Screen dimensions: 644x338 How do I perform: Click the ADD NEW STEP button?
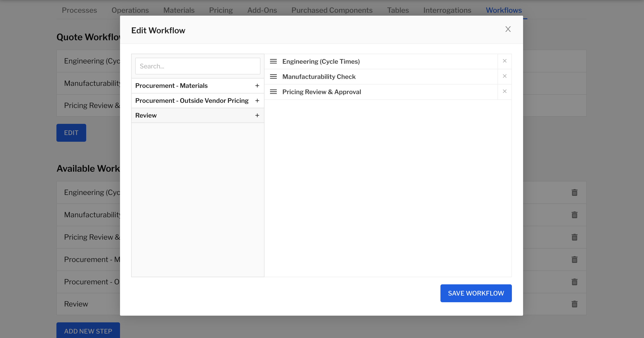click(88, 331)
